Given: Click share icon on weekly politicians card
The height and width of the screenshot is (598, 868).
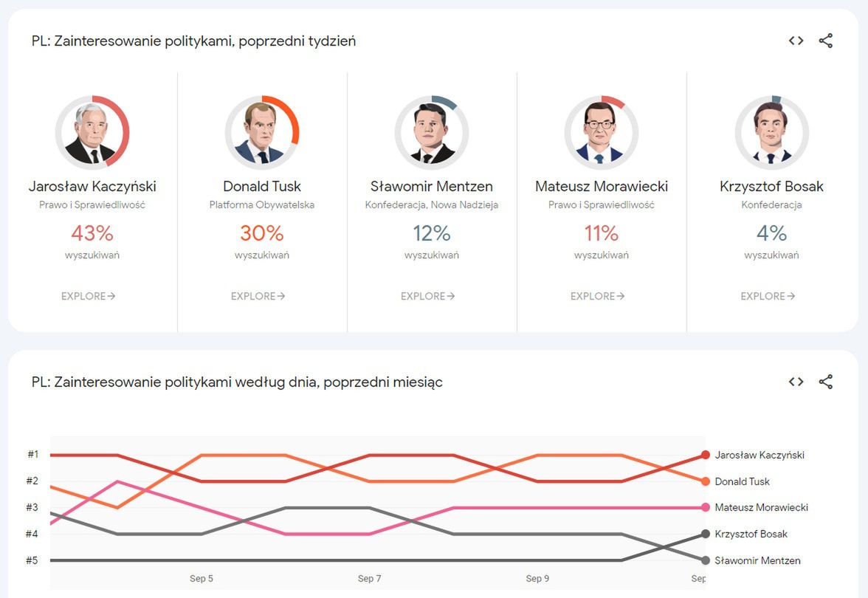Looking at the screenshot, I should pyautogui.click(x=826, y=41).
